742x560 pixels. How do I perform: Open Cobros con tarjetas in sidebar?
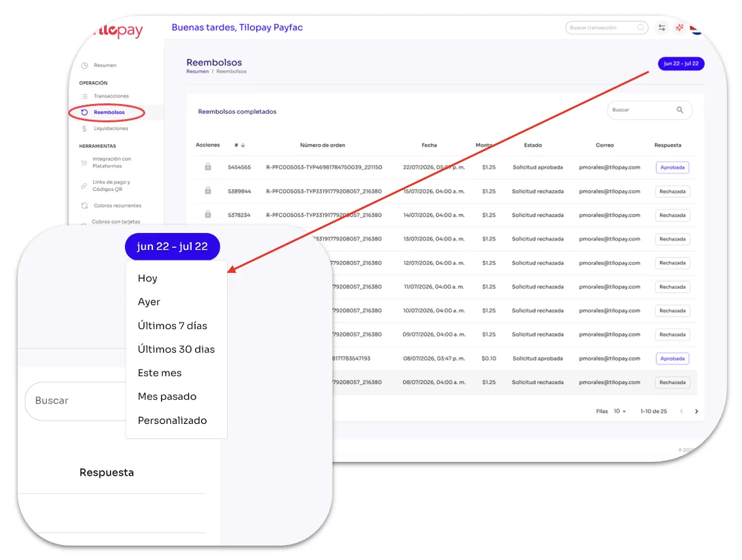(116, 221)
